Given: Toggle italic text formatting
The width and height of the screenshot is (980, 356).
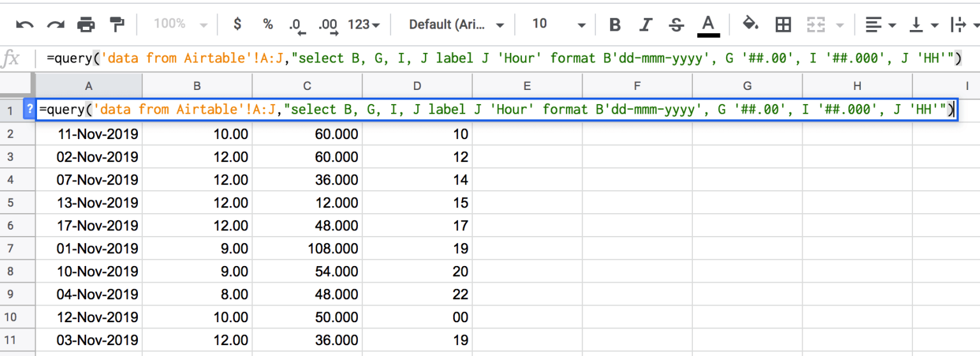Looking at the screenshot, I should click(646, 25).
